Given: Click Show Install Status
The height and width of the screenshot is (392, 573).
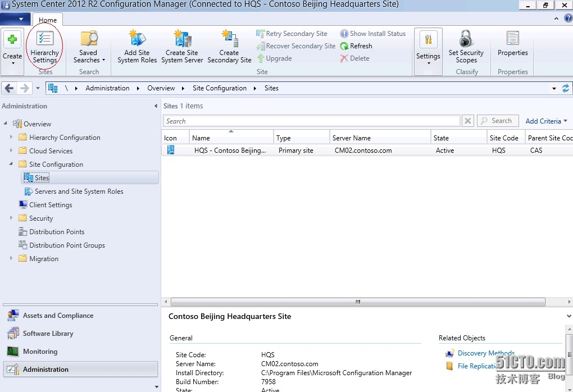Looking at the screenshot, I should (x=373, y=34).
